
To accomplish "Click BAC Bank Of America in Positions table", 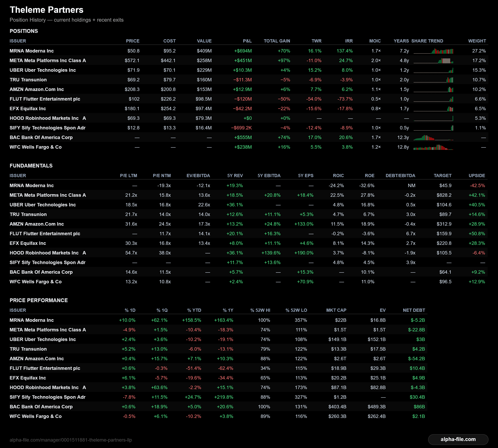I will [x=41, y=137].
